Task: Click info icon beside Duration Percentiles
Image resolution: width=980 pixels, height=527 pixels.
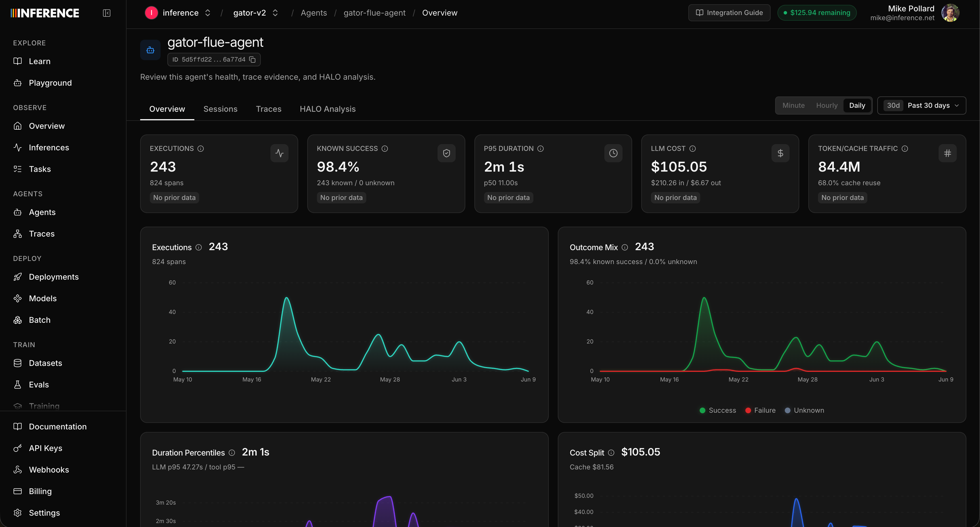Action: (232, 453)
